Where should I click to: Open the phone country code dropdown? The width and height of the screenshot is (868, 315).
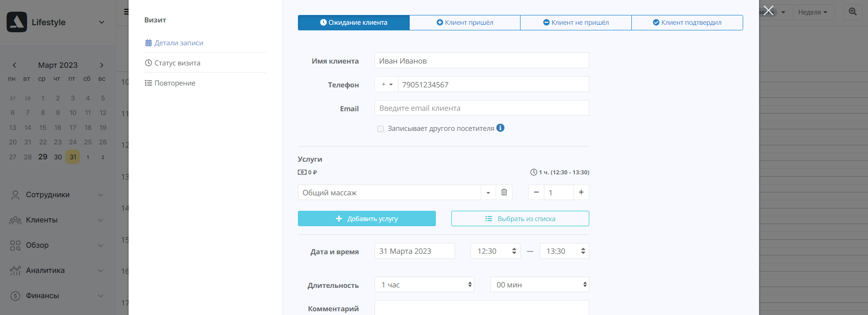(x=387, y=85)
